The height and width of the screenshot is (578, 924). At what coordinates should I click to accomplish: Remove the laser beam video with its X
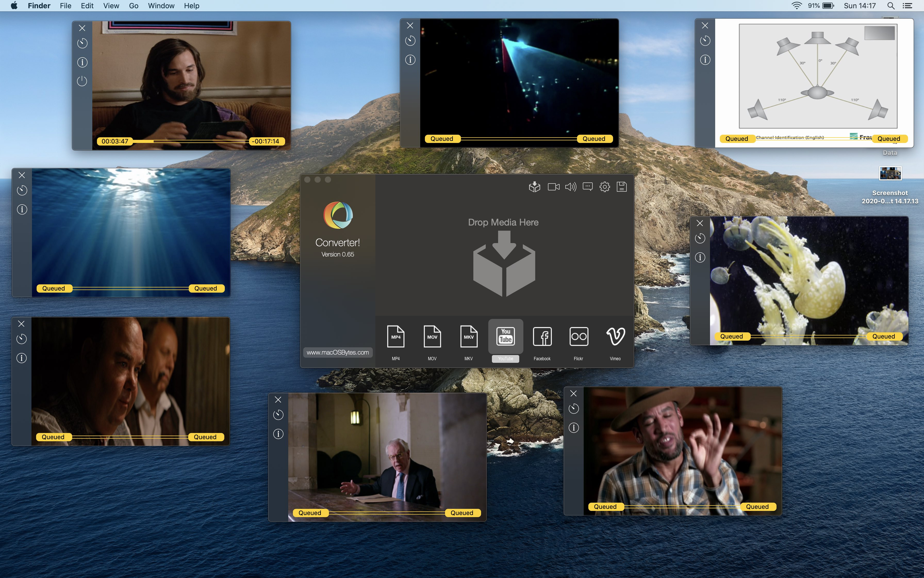410,26
